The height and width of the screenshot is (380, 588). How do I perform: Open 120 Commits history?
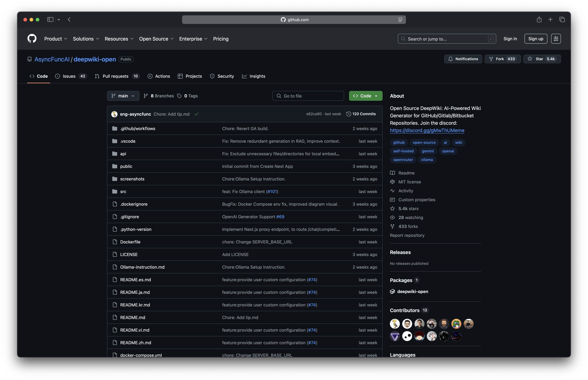(361, 114)
